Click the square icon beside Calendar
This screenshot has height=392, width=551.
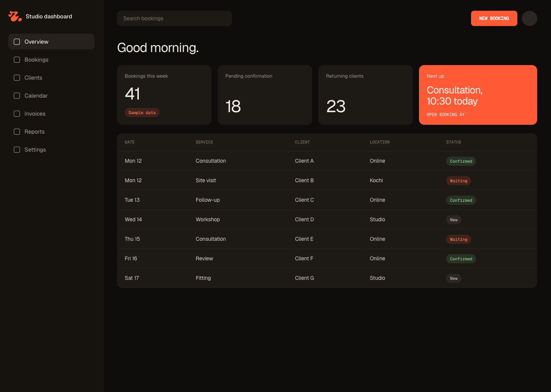click(17, 96)
